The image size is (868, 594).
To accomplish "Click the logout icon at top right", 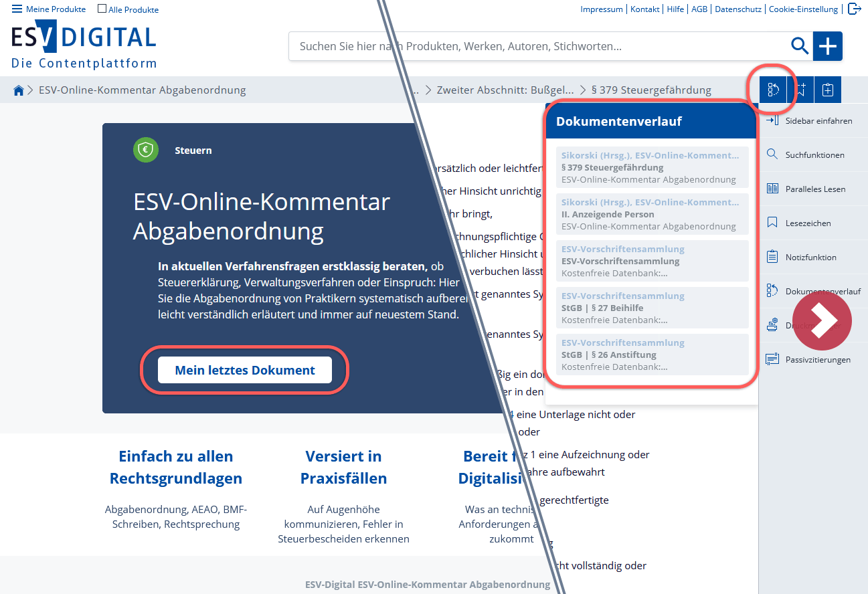I will point(854,9).
